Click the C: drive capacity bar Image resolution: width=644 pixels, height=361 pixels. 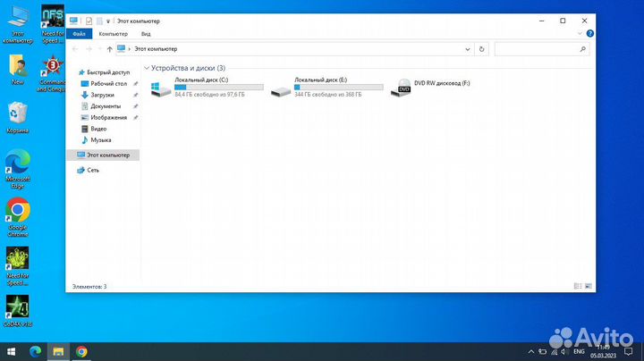pos(219,87)
